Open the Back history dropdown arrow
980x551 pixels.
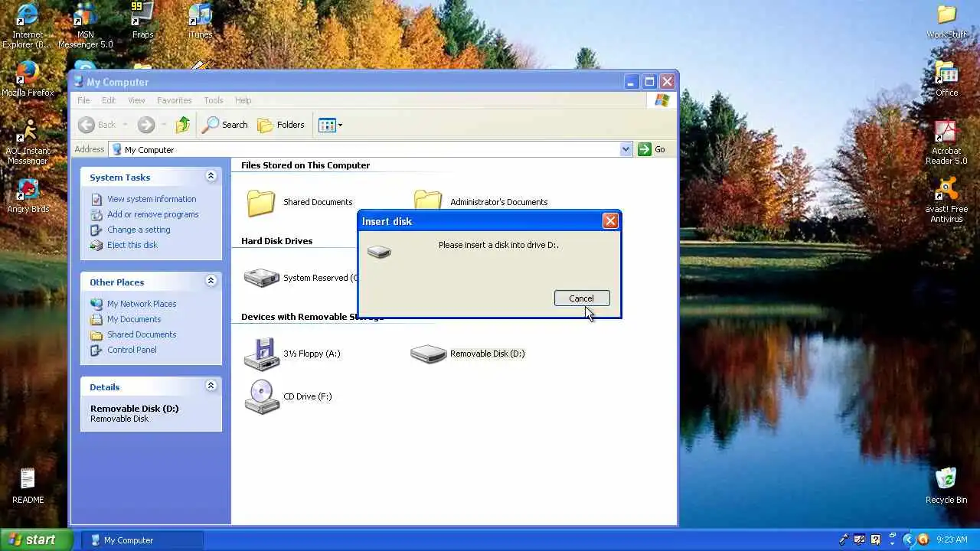(x=125, y=125)
